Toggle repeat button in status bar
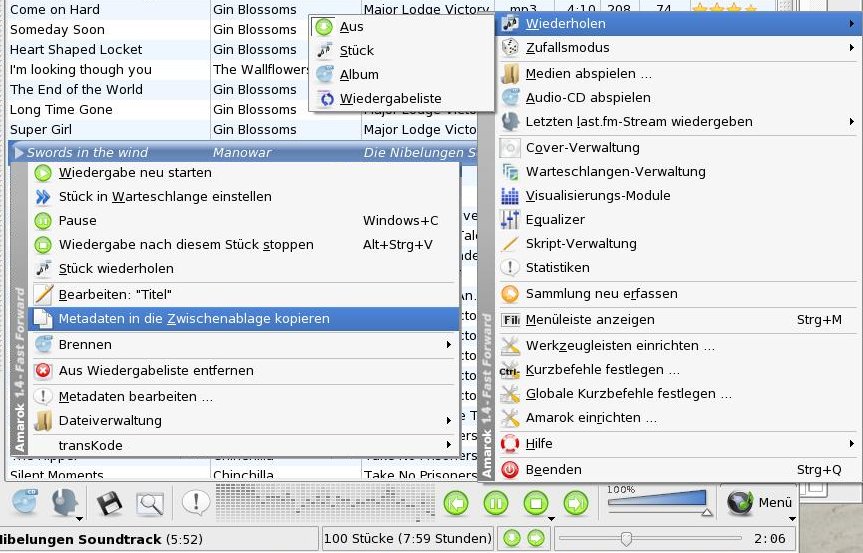 [x=512, y=538]
